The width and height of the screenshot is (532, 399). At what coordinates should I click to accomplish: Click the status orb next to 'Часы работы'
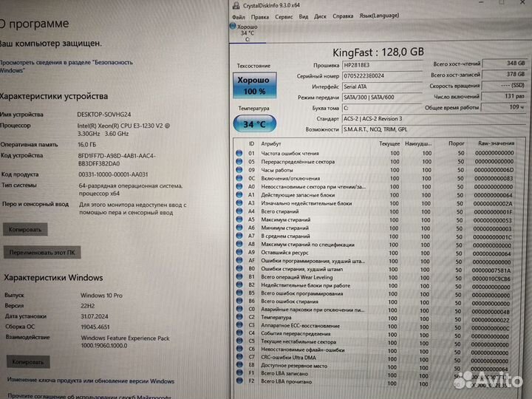tap(239, 170)
